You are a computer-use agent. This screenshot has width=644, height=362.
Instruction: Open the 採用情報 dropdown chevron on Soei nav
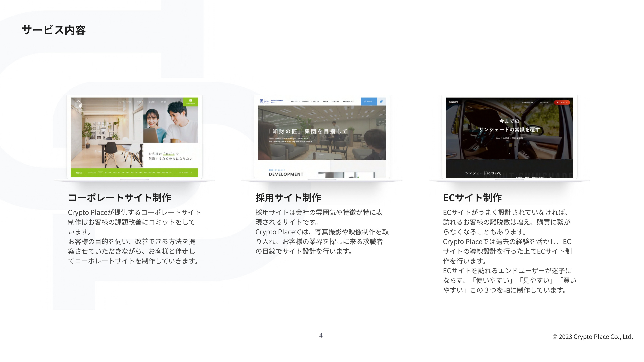(308, 101)
